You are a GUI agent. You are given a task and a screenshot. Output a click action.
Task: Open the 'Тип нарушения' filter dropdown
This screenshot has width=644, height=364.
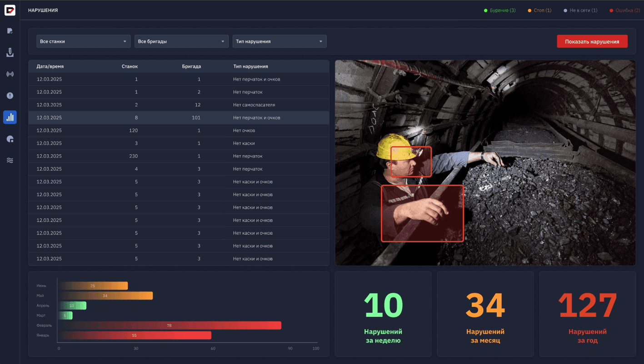[279, 41]
